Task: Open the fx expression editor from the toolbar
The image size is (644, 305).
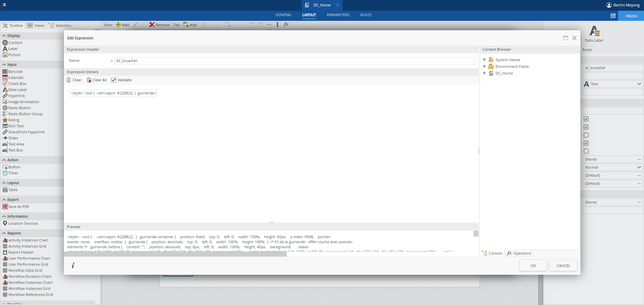Action: tap(286, 25)
